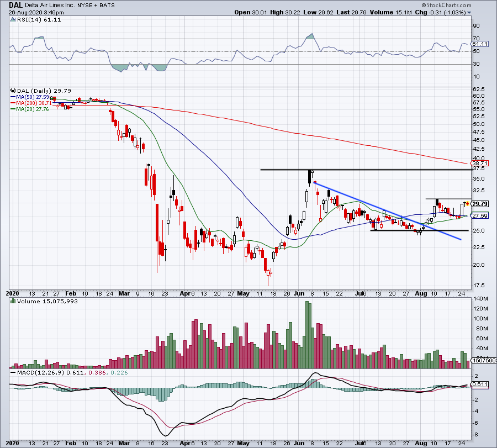
Task: Select the MA(200) 38.71 legend entry
Action: click(31, 103)
